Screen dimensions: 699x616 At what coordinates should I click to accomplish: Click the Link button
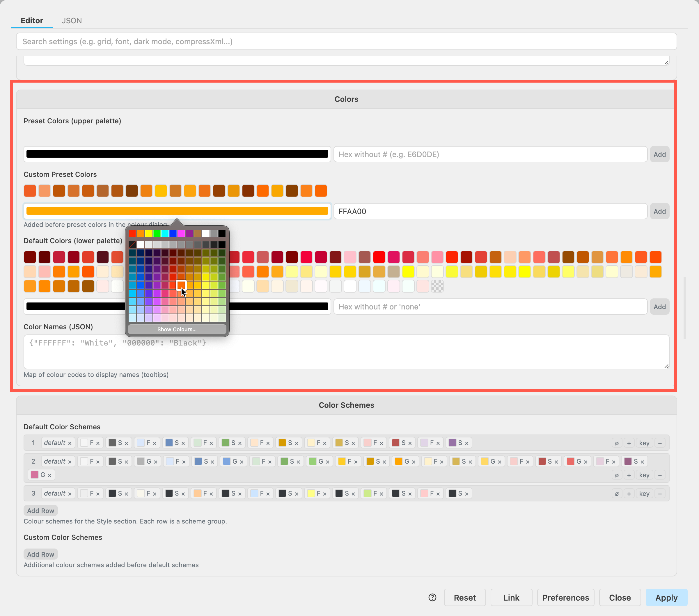click(x=511, y=598)
